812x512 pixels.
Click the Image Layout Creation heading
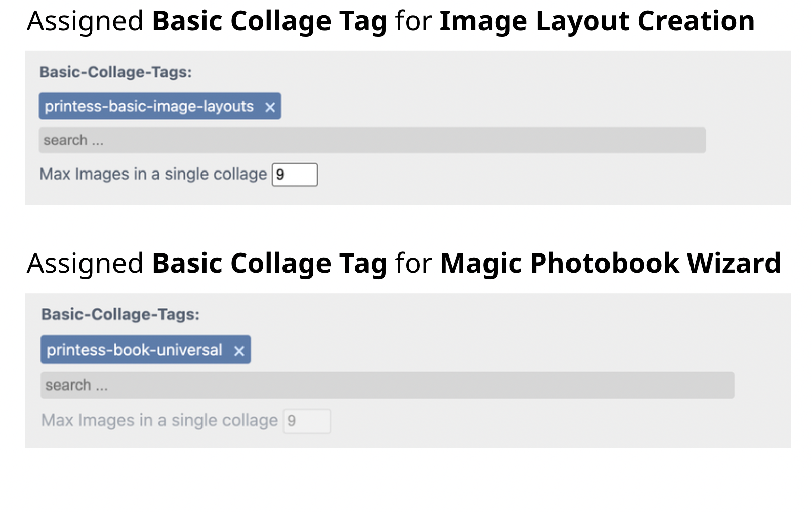click(x=596, y=21)
